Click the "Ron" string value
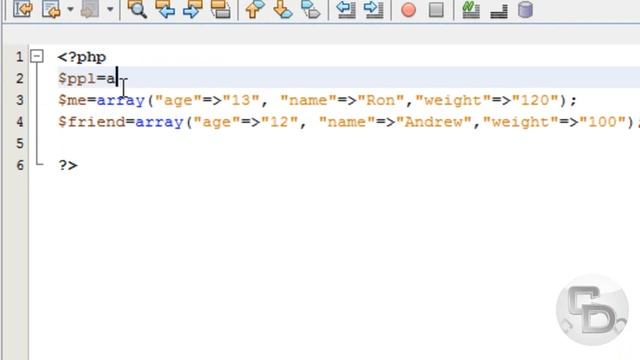This screenshot has height=360, width=640. click(381, 100)
